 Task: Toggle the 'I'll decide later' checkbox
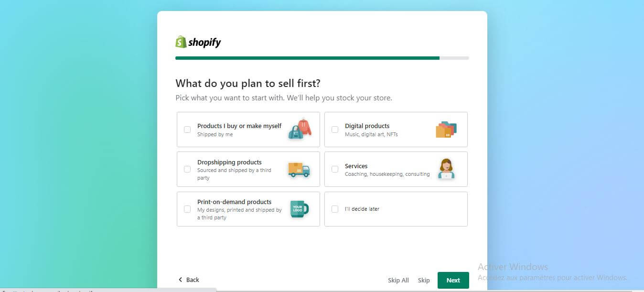pyautogui.click(x=335, y=209)
